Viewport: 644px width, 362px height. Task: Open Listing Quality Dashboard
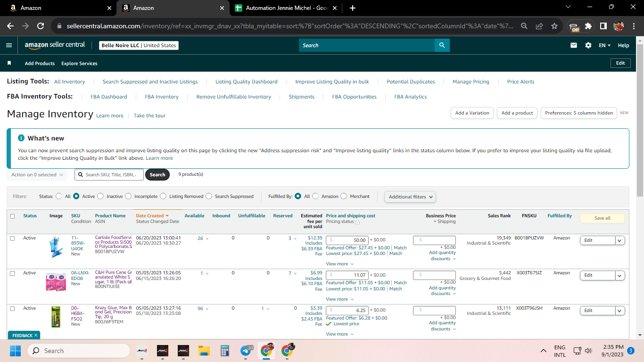click(247, 82)
